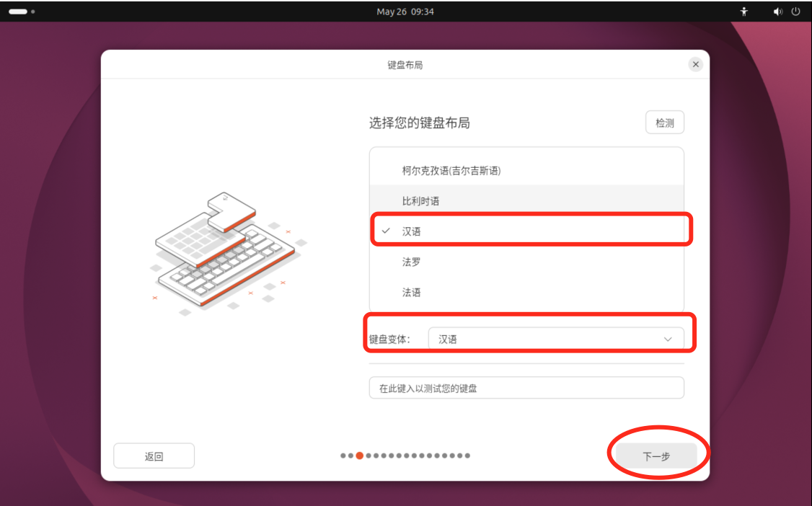The height and width of the screenshot is (506, 812).
Task: Open the accessibility menu icon
Action: 743,12
